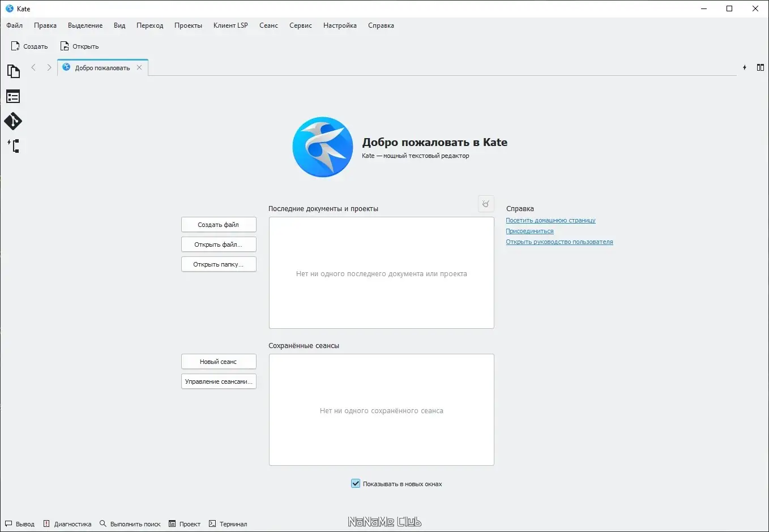Image resolution: width=769 pixels, height=532 pixels.
Task: Open the Открыть руководство пользователя link
Action: click(x=559, y=242)
